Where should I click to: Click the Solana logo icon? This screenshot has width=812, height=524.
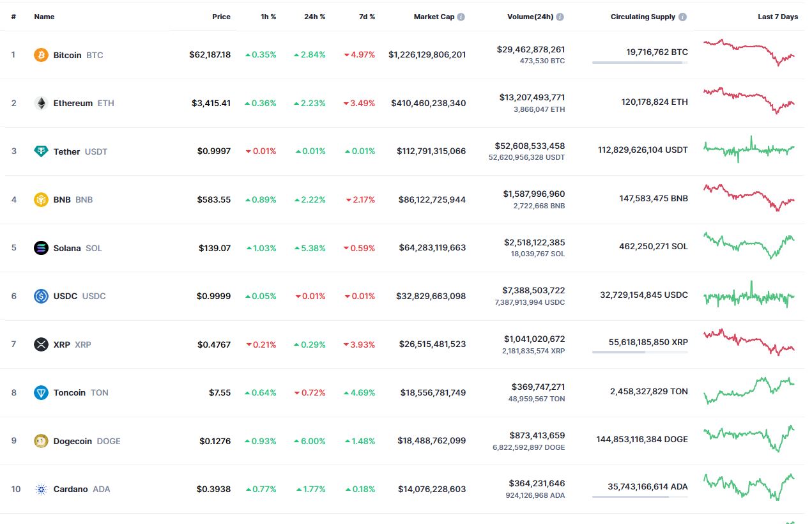pos(41,248)
